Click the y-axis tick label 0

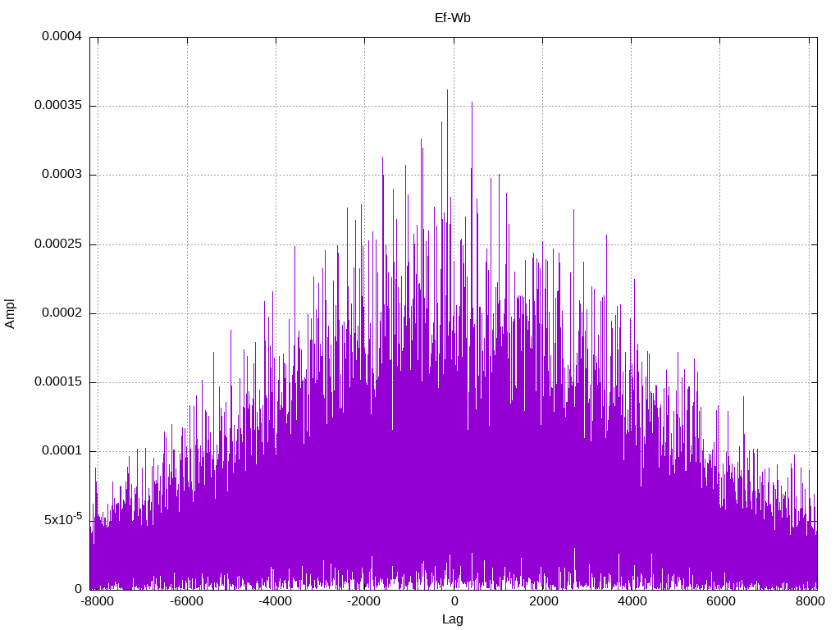pyautogui.click(x=78, y=589)
